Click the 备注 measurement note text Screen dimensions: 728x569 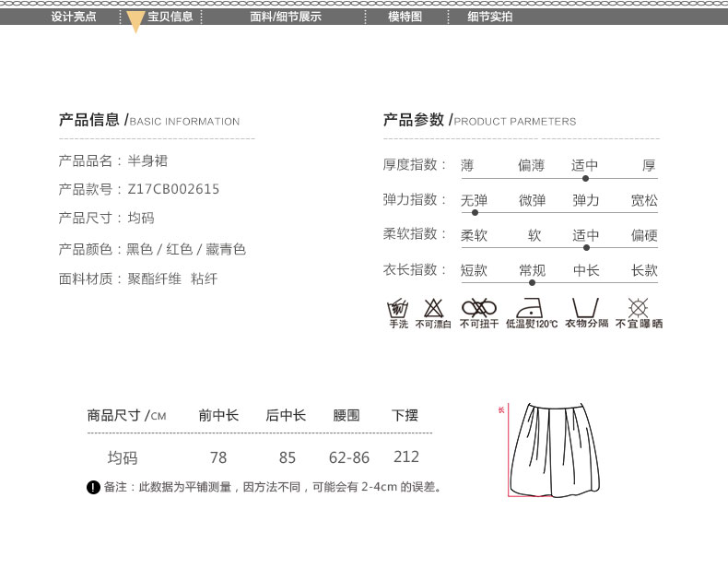(x=273, y=487)
